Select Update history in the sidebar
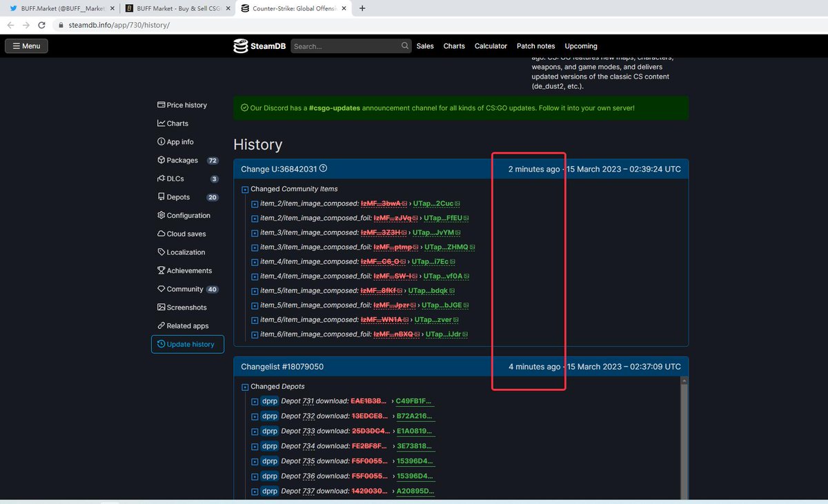This screenshot has height=504, width=828. click(x=188, y=344)
